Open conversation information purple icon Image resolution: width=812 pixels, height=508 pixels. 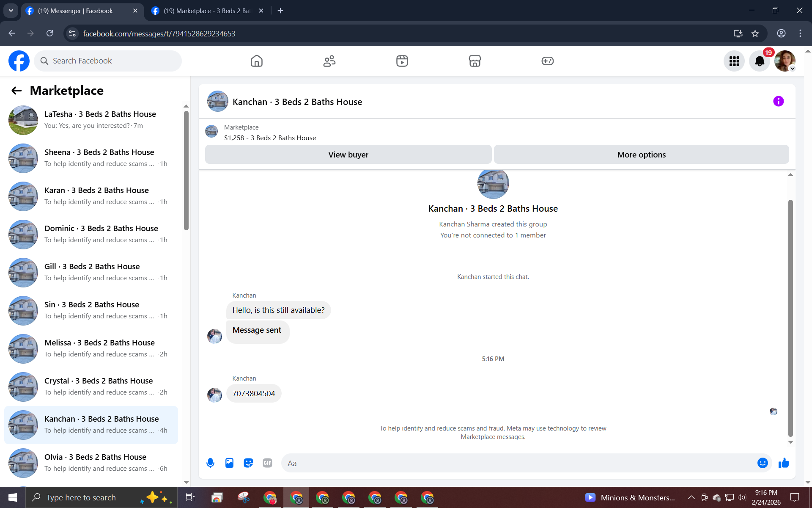(x=778, y=101)
